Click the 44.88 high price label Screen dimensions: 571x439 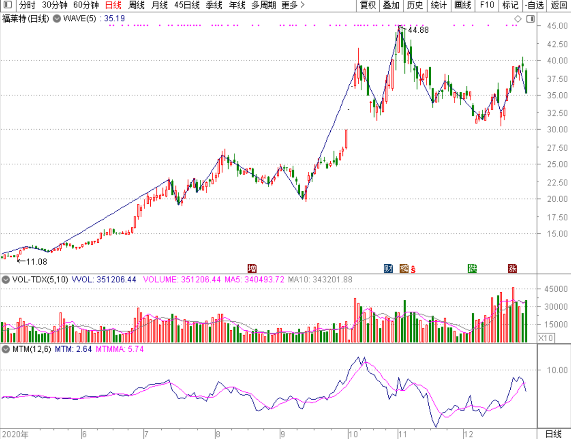418,30
